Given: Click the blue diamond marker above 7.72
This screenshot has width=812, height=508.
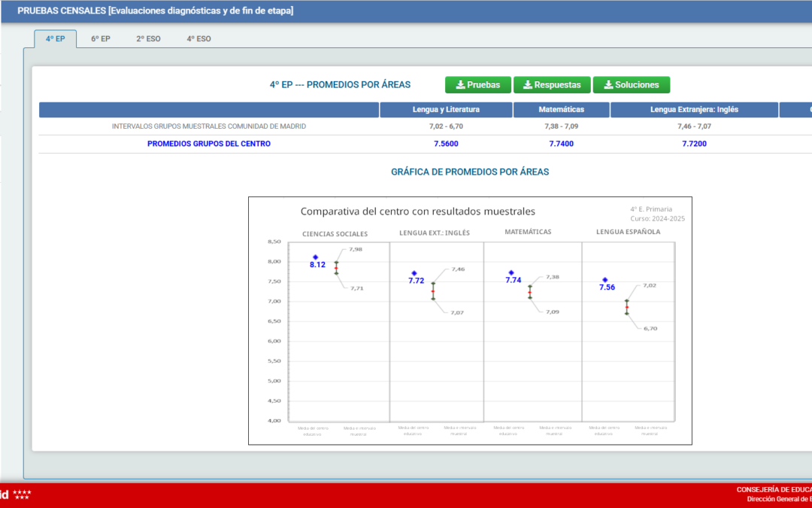Looking at the screenshot, I should [x=414, y=273].
